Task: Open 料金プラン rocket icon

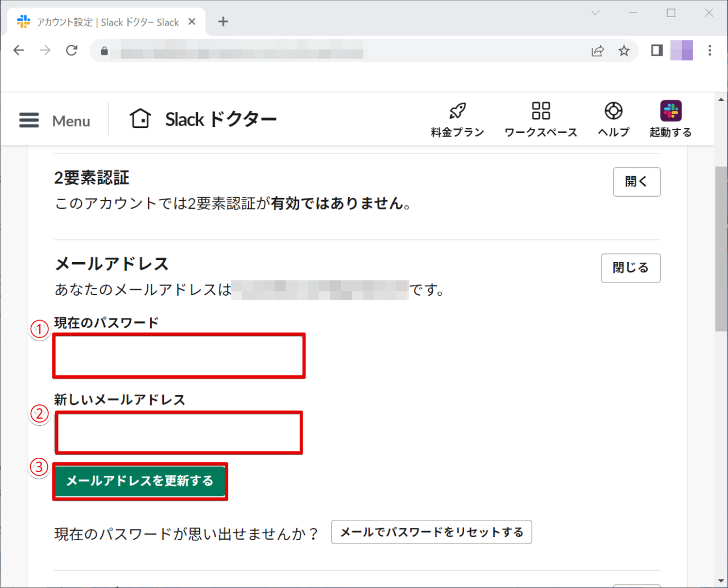Action: pyautogui.click(x=457, y=110)
